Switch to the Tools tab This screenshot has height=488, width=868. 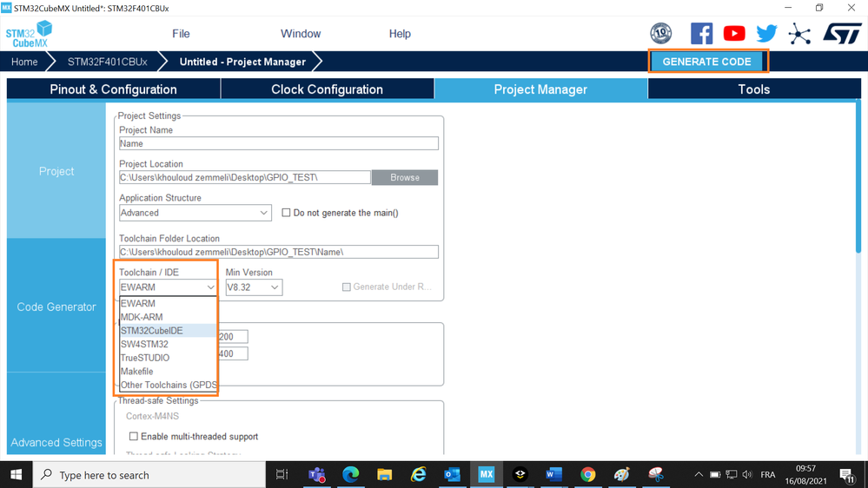[x=754, y=89]
